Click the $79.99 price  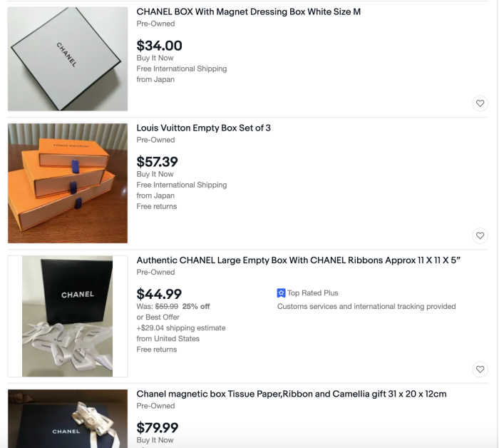click(158, 427)
